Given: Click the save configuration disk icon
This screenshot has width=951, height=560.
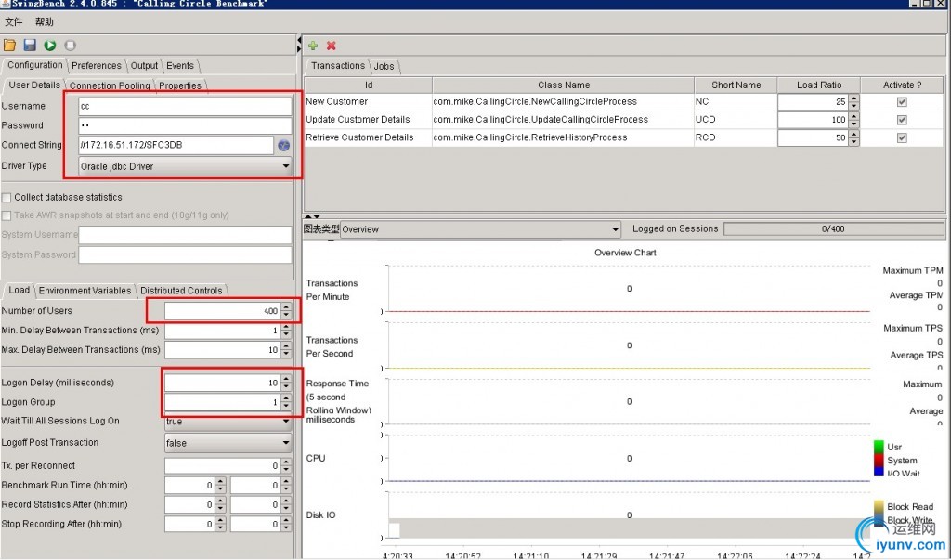Looking at the screenshot, I should [x=30, y=45].
